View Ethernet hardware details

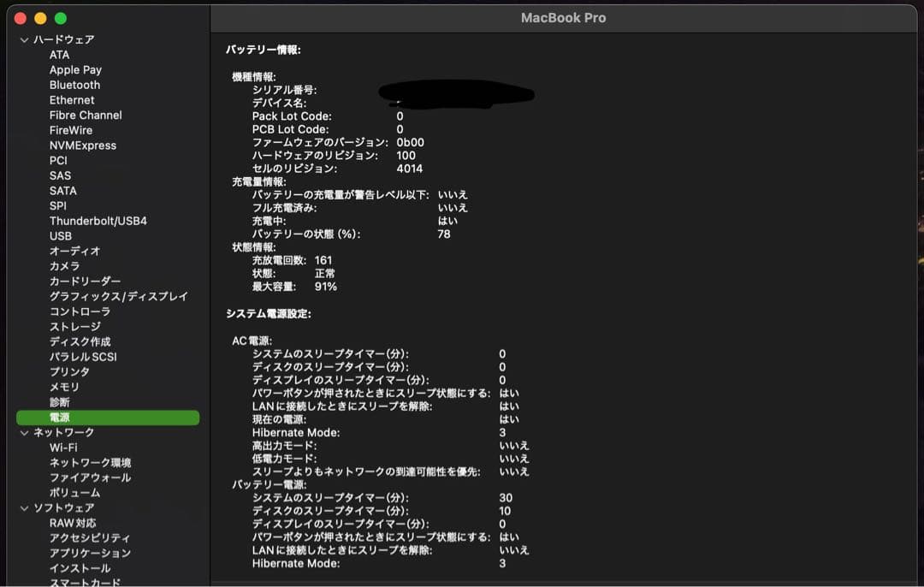point(72,100)
